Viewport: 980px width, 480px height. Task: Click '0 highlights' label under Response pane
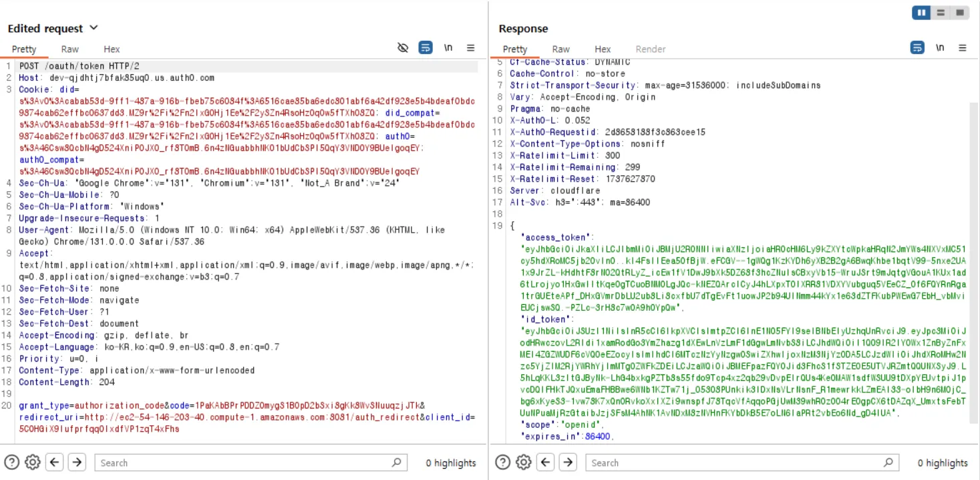tap(943, 463)
